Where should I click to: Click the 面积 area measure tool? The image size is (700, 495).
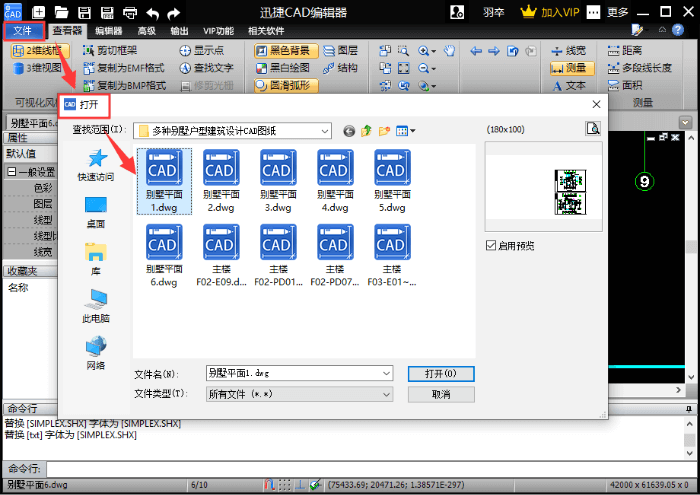(625, 85)
